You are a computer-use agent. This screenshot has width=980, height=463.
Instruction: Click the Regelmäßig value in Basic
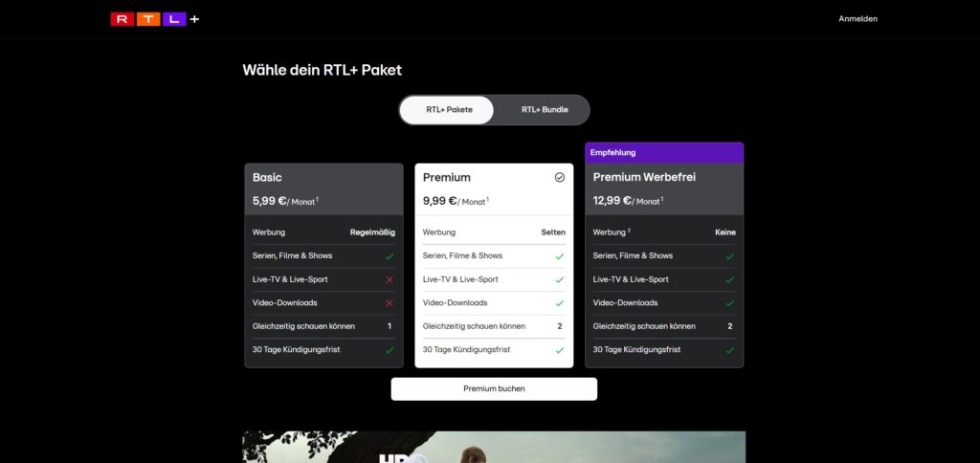tap(372, 232)
